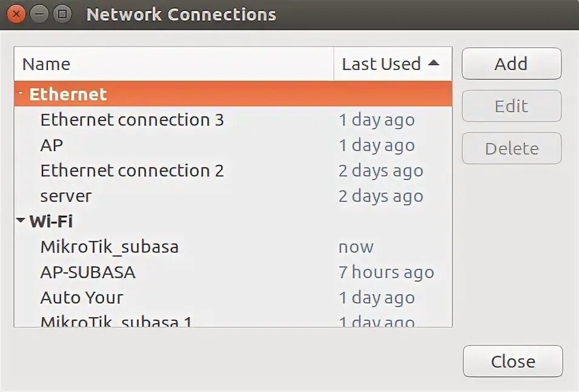579x392 pixels.
Task: Close window with the orange X icon
Action: pyautogui.click(x=16, y=14)
